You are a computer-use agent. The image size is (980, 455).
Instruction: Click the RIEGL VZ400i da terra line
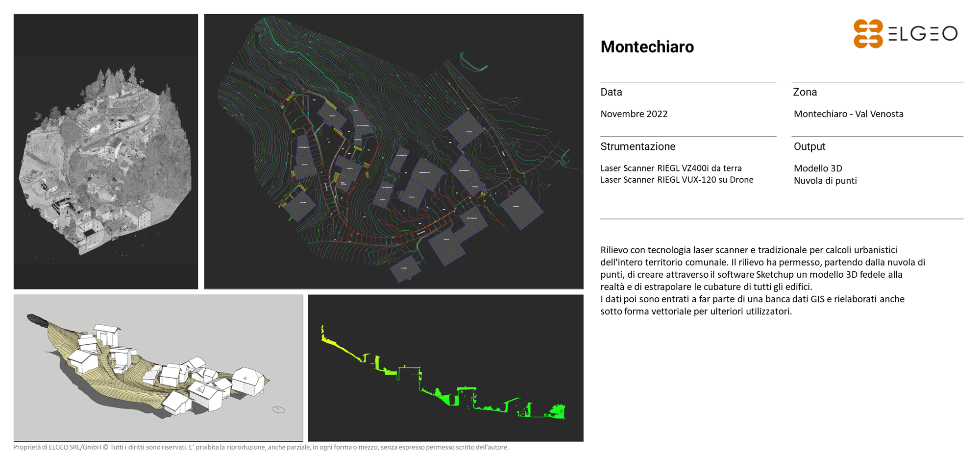pos(671,168)
